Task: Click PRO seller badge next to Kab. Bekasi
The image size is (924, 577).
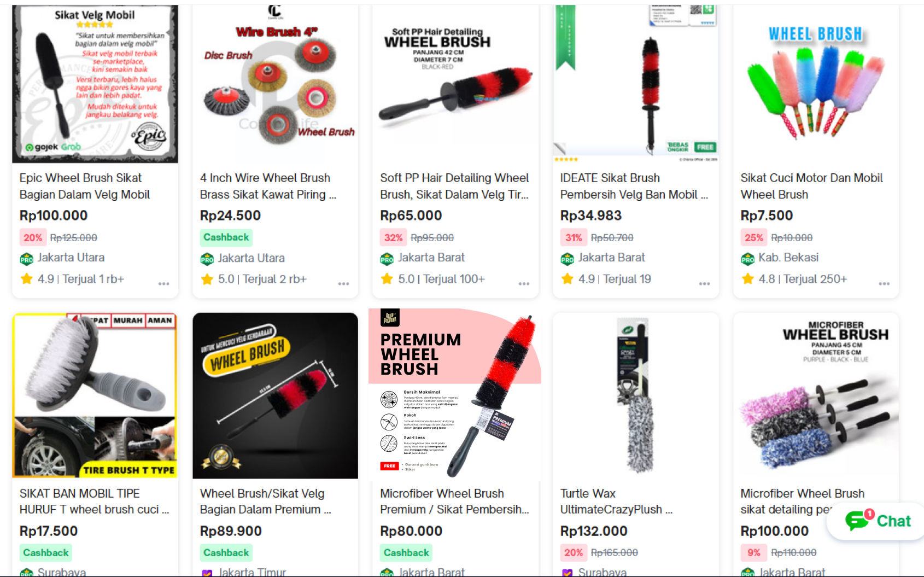Action: [747, 259]
